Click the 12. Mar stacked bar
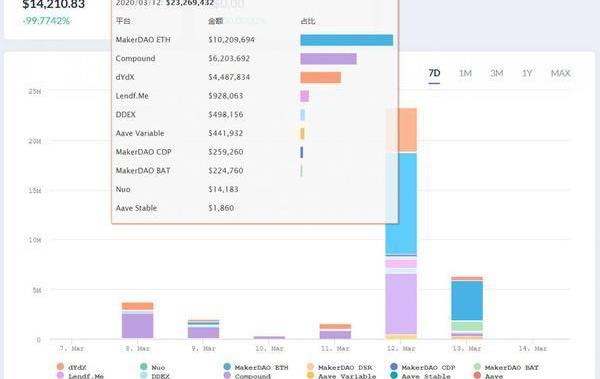The width and height of the screenshot is (600, 379). click(x=401, y=224)
